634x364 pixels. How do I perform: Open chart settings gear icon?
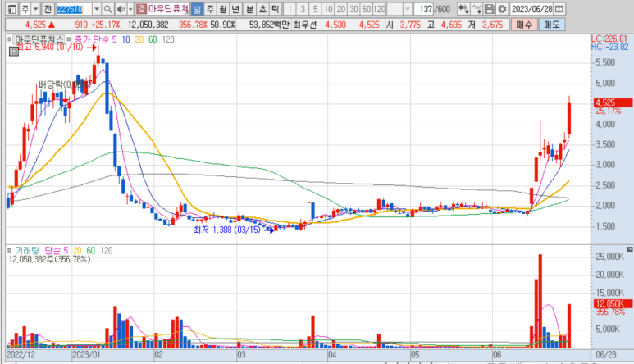[502, 9]
